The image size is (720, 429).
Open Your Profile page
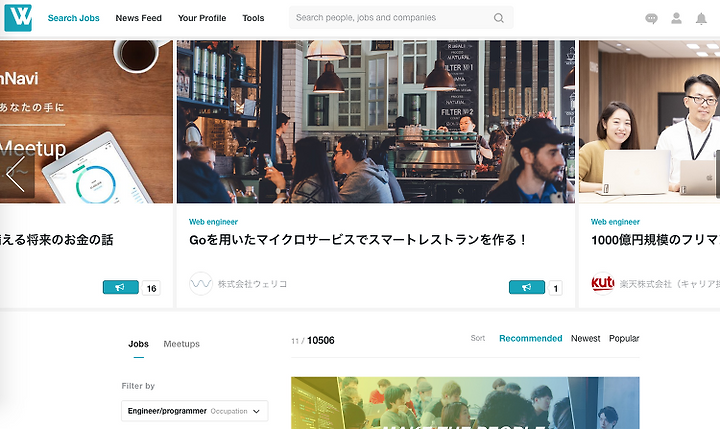point(202,18)
